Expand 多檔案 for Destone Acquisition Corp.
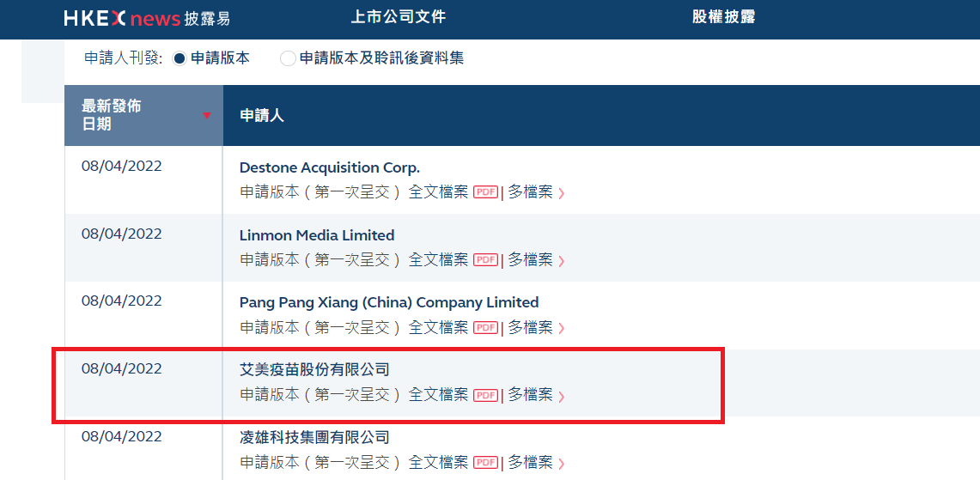Viewport: 980px width, 480px height. (536, 192)
